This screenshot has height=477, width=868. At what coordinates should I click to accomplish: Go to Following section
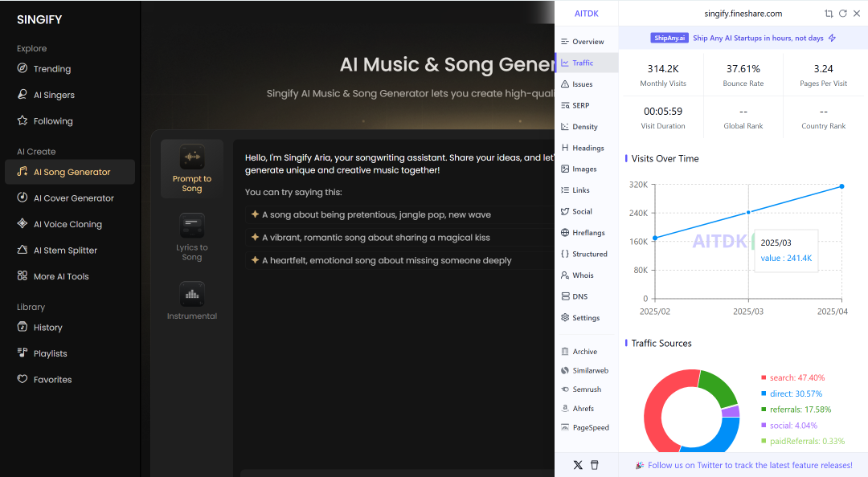45,120
